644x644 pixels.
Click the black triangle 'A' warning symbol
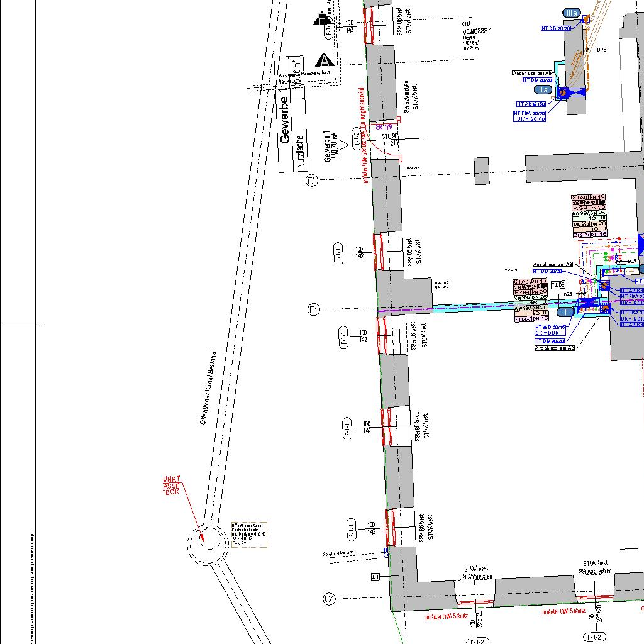[x=324, y=60]
